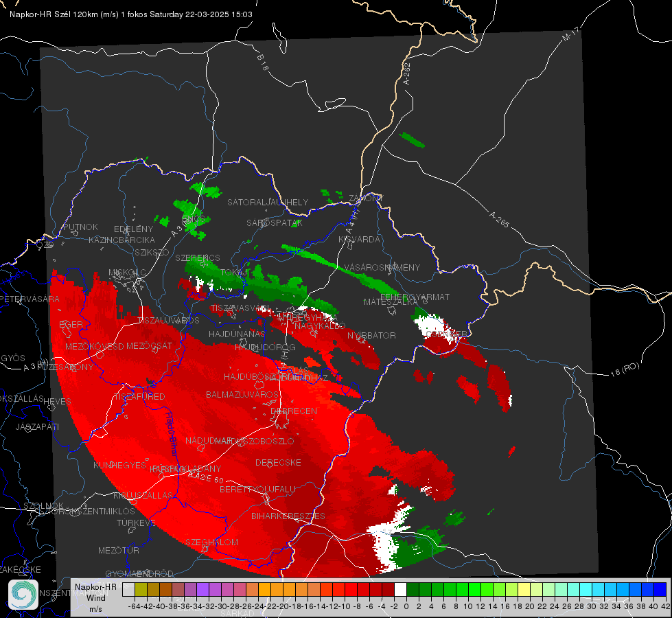This screenshot has height=618, width=672.
Task: Click the JASZAPATI label
Action: 37,426
